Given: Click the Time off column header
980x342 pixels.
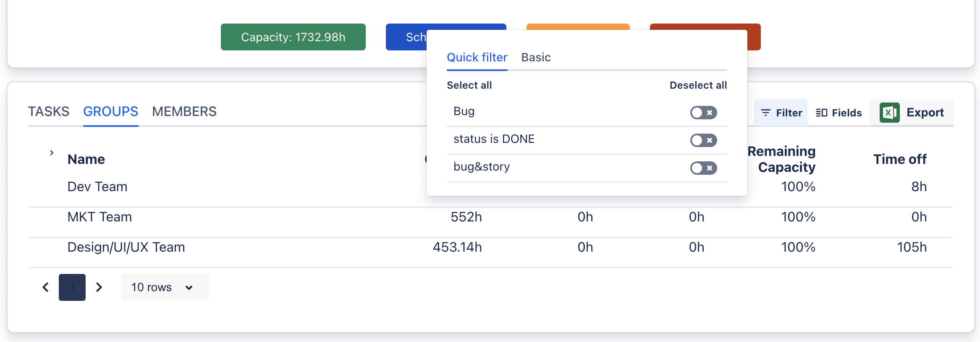Looking at the screenshot, I should pyautogui.click(x=900, y=159).
